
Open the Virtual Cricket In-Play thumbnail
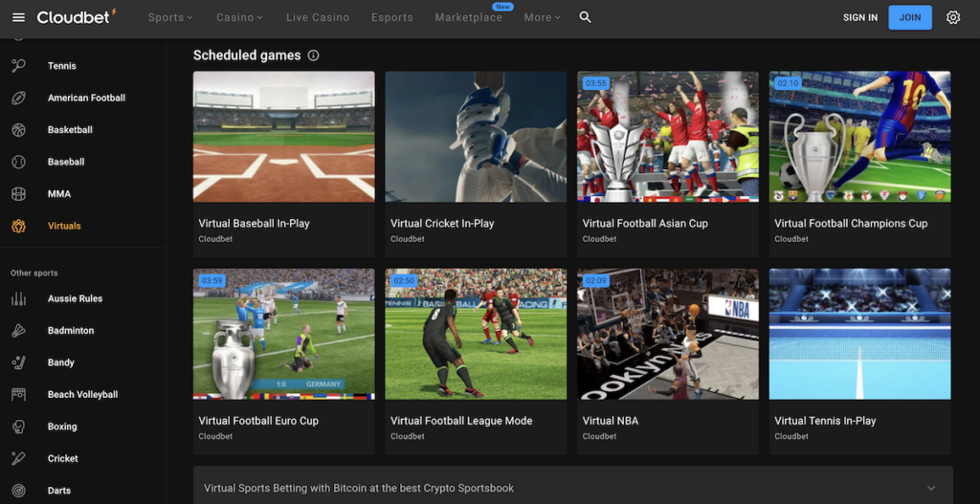(x=476, y=137)
